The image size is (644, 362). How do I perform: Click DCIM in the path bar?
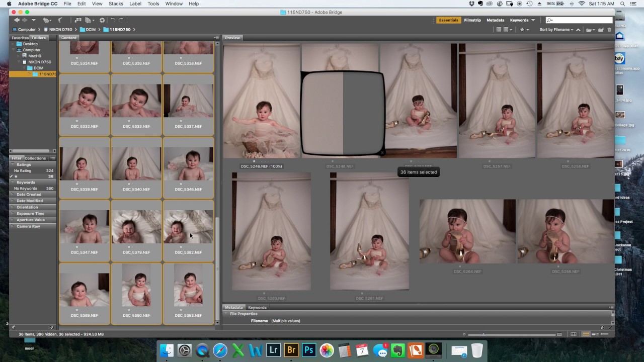click(x=88, y=30)
